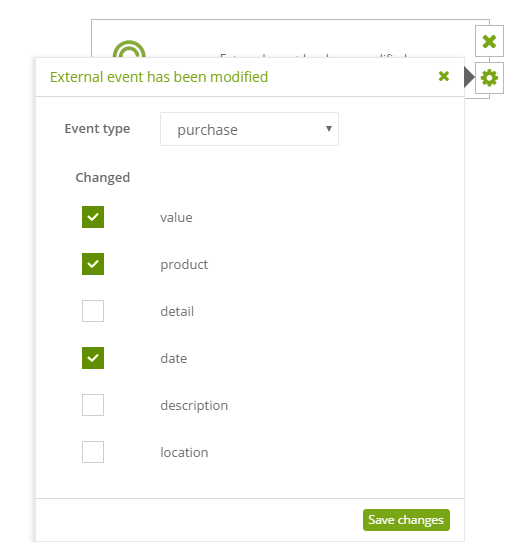Enable the description checkbox

pos(93,405)
